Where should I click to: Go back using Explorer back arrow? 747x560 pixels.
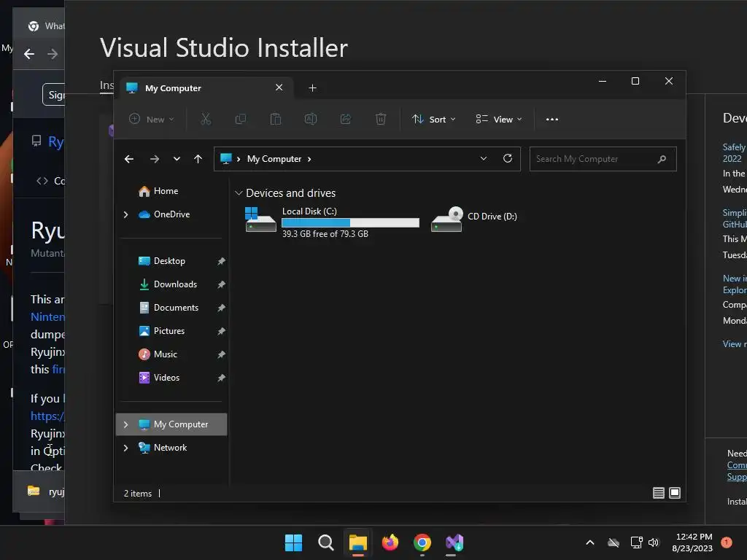coord(129,159)
